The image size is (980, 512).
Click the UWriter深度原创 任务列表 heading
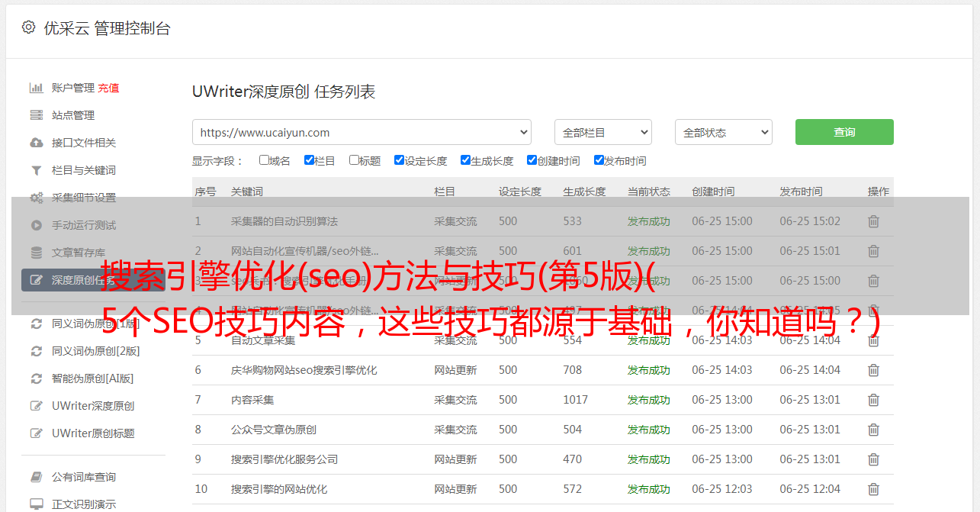pyautogui.click(x=284, y=92)
